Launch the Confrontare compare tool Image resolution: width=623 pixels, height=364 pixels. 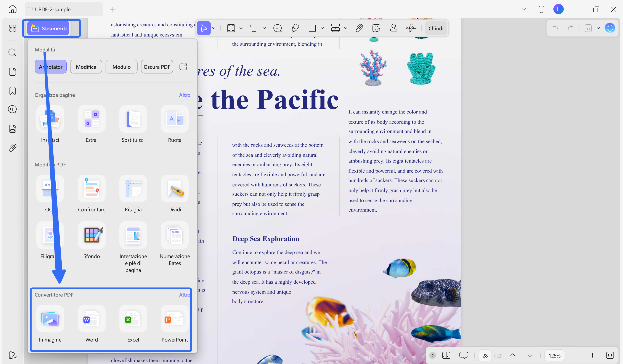[x=92, y=194]
